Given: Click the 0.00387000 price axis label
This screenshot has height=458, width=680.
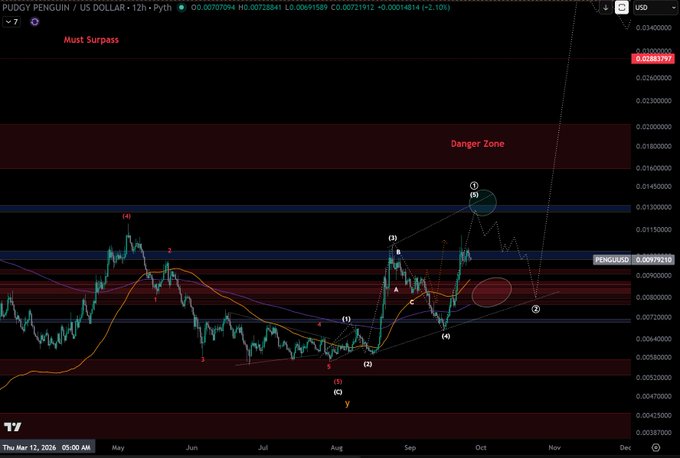Looking at the screenshot, I should click(x=654, y=433).
